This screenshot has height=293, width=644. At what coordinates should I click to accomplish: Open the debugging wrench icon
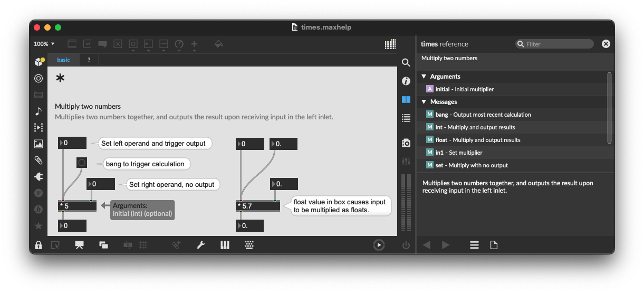coord(200,245)
